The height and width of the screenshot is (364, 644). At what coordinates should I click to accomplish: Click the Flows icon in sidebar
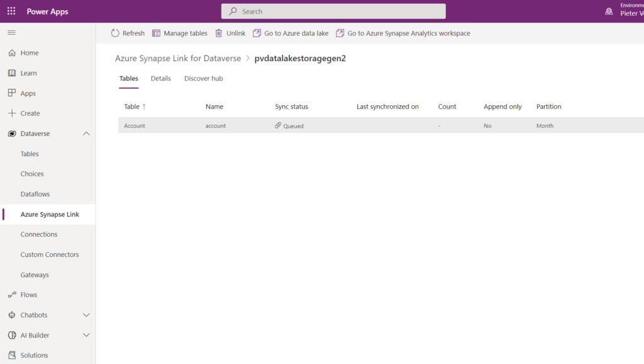tap(12, 295)
